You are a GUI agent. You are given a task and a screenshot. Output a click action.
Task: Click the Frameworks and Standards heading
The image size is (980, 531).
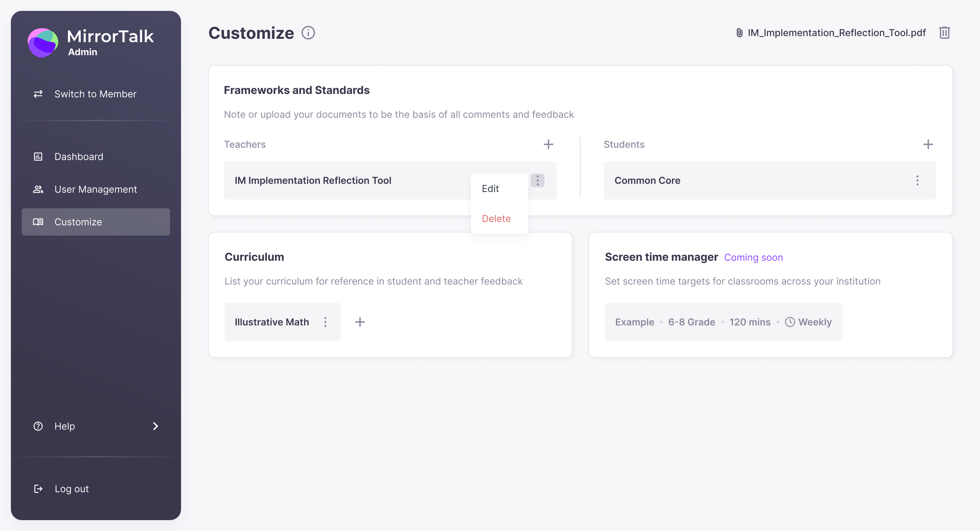pos(296,90)
